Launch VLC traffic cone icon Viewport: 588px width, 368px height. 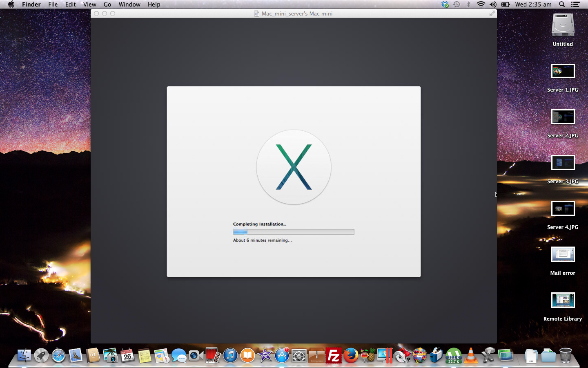click(x=471, y=355)
